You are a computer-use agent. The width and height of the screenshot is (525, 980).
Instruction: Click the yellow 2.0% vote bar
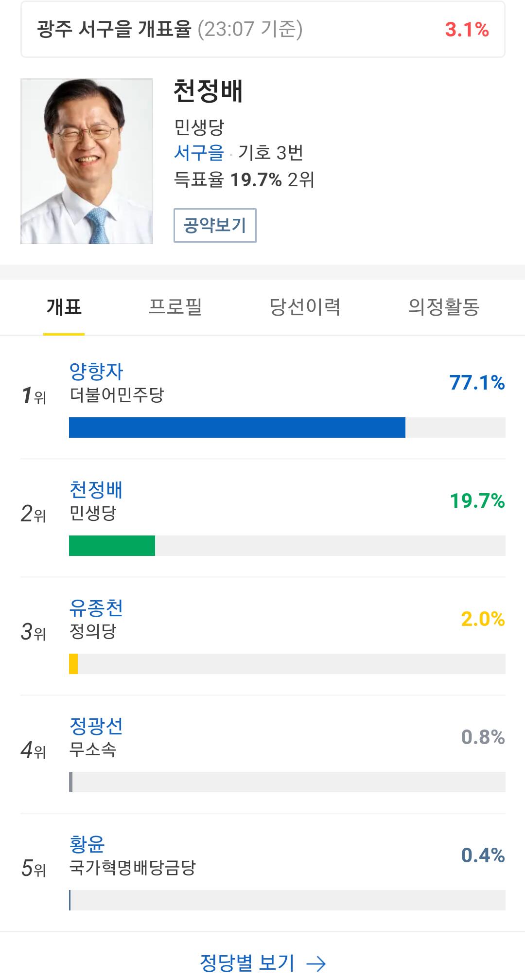[x=73, y=664]
